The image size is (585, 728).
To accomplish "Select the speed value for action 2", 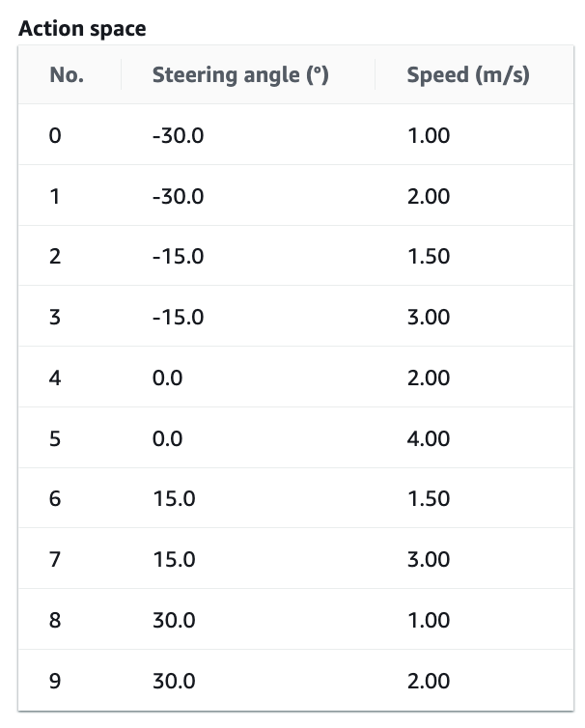I will (x=429, y=257).
